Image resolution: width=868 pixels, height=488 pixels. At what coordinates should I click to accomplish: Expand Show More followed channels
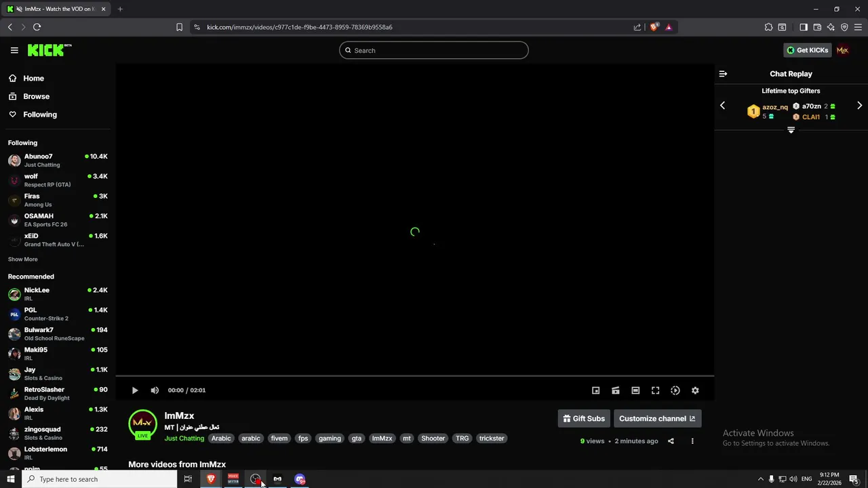click(x=23, y=260)
